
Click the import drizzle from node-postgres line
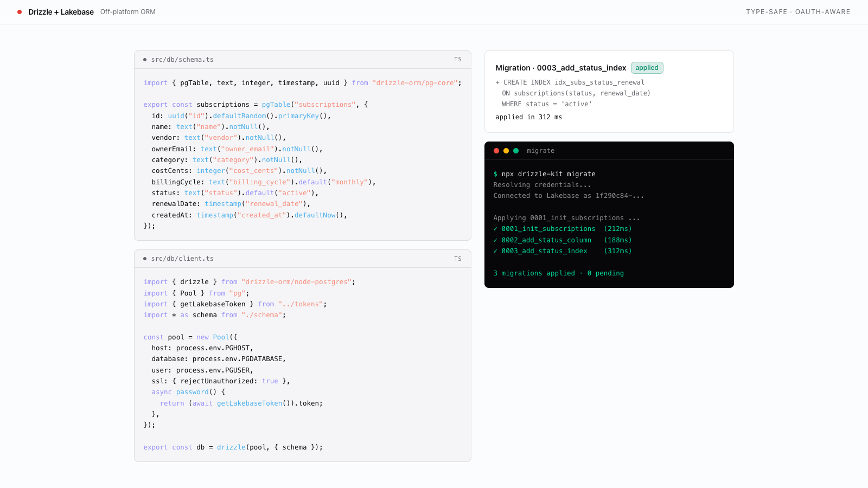[x=250, y=282]
